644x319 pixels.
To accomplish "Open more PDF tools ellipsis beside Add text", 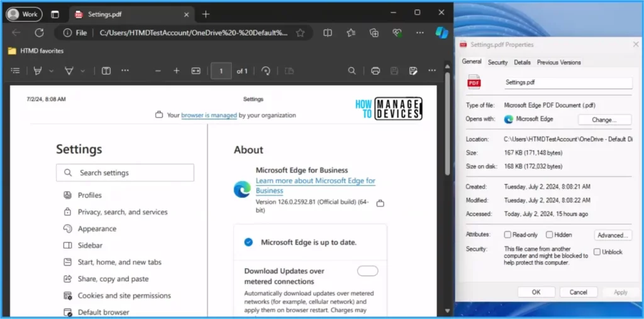I will pyautogui.click(x=125, y=71).
